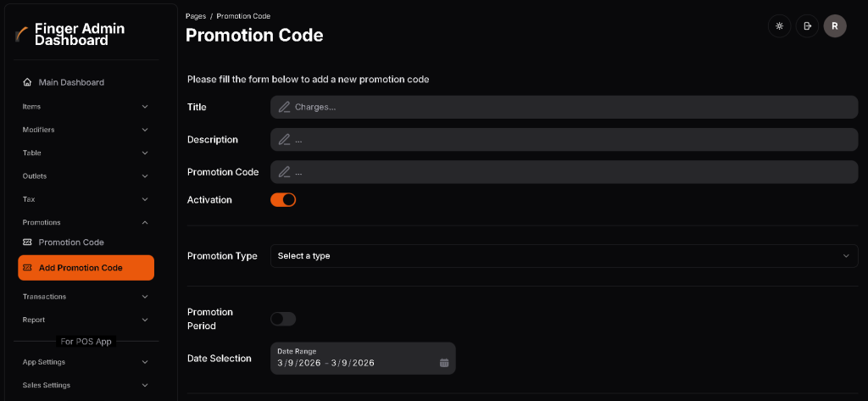
Task: Click the ticket icon beside Promotion Code
Action: pos(27,242)
